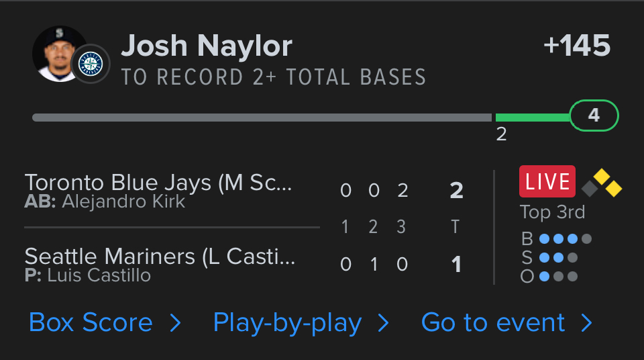Click the chevron next to Box Score
Viewport: 644px width, 360px height.
pyautogui.click(x=176, y=324)
